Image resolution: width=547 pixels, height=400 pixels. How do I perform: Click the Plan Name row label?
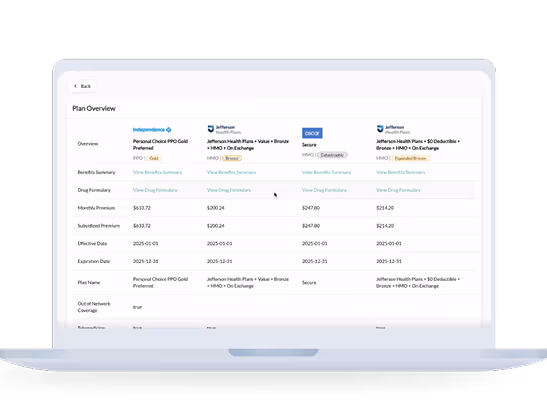89,282
